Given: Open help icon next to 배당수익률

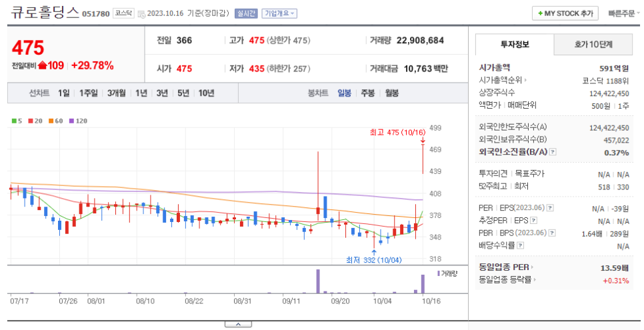Looking at the screenshot, I should (521, 246).
